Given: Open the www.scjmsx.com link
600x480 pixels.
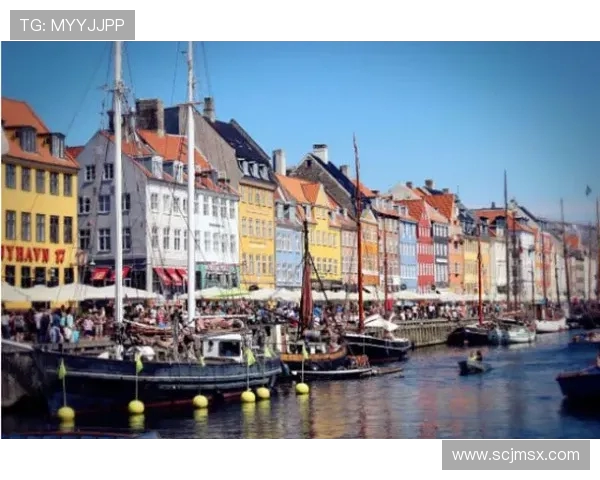Looking at the screenshot, I should tap(515, 455).
